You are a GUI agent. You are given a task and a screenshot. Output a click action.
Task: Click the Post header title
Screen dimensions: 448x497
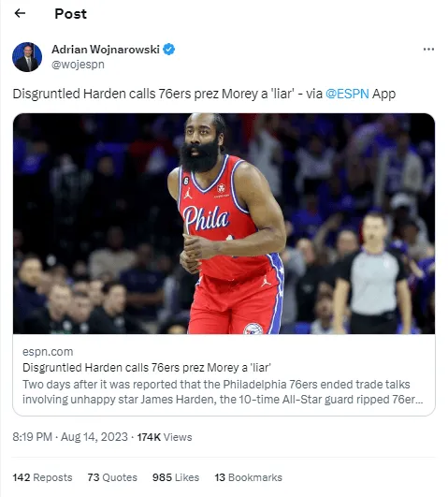[70, 14]
